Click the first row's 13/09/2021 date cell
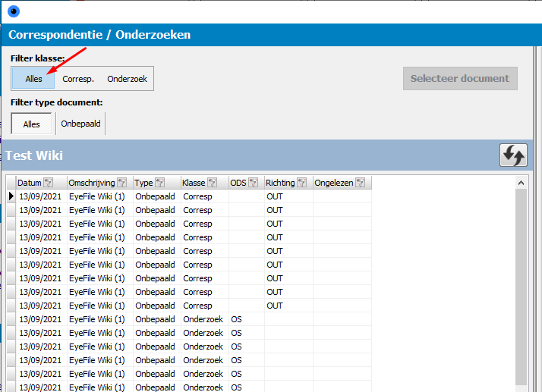542x392 pixels. (40, 196)
